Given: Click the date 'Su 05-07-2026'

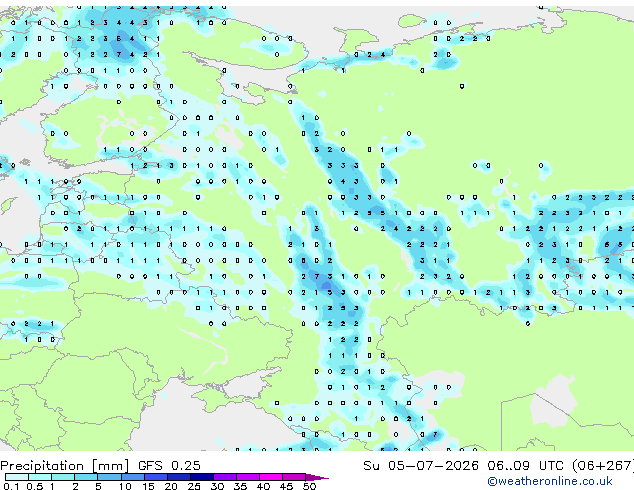Looking at the screenshot, I should click(x=421, y=466).
